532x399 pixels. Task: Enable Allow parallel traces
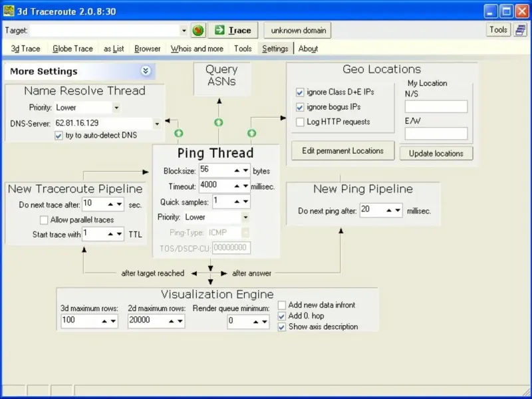point(44,220)
